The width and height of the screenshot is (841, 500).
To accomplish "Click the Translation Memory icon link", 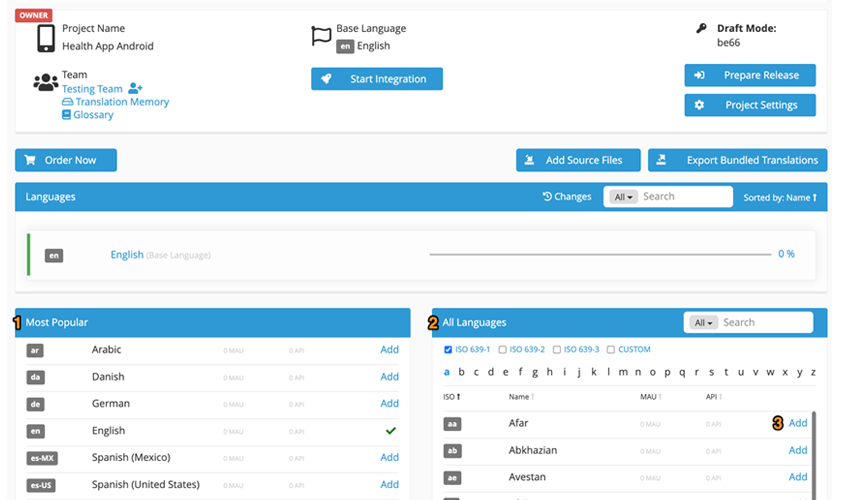I will [67, 102].
